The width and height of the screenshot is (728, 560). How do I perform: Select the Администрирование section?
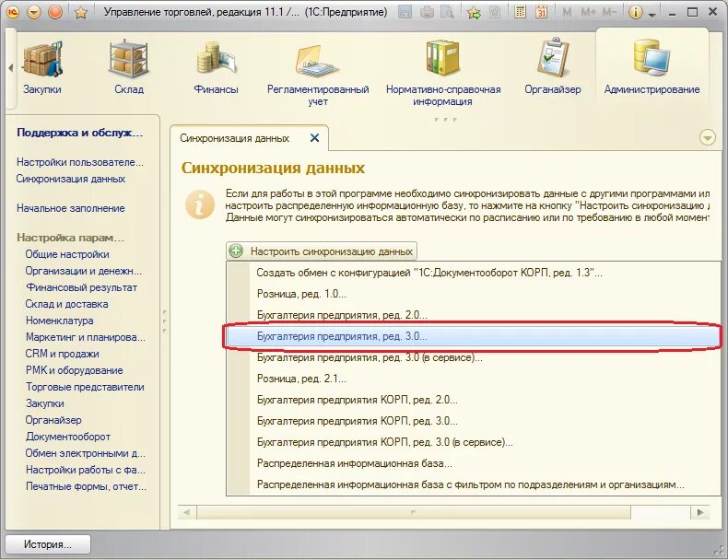(652, 67)
